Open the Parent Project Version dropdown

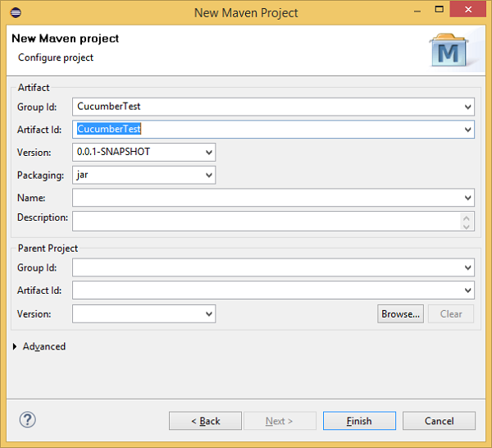[209, 314]
